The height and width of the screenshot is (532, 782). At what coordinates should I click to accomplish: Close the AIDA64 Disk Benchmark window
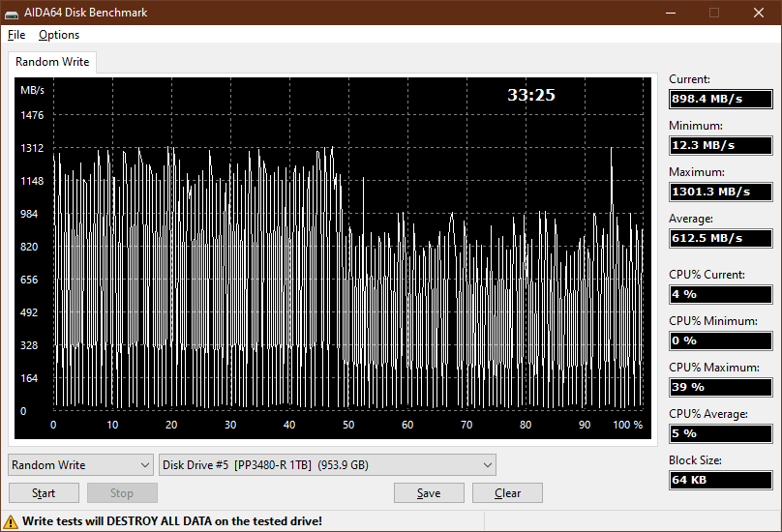[x=759, y=13]
